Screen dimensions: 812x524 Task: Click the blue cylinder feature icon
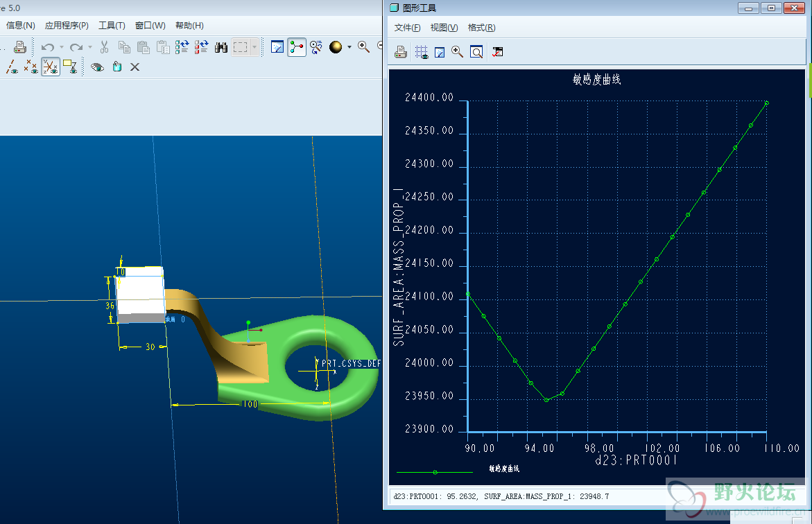pyautogui.click(x=117, y=67)
